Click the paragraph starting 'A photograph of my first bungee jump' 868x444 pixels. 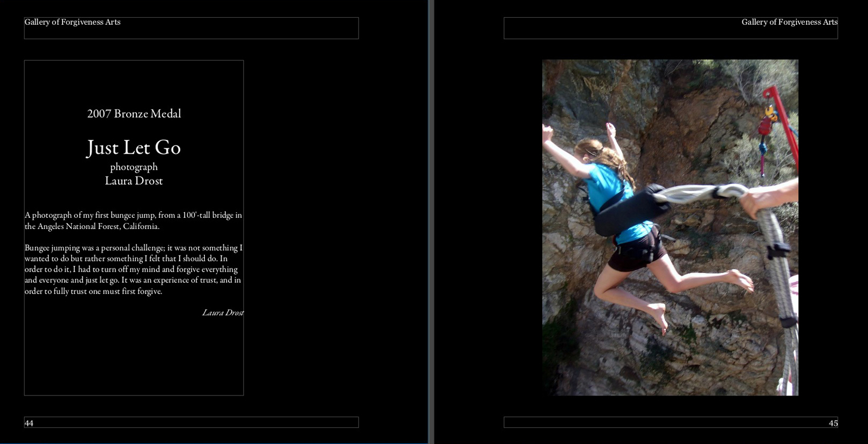click(x=133, y=220)
